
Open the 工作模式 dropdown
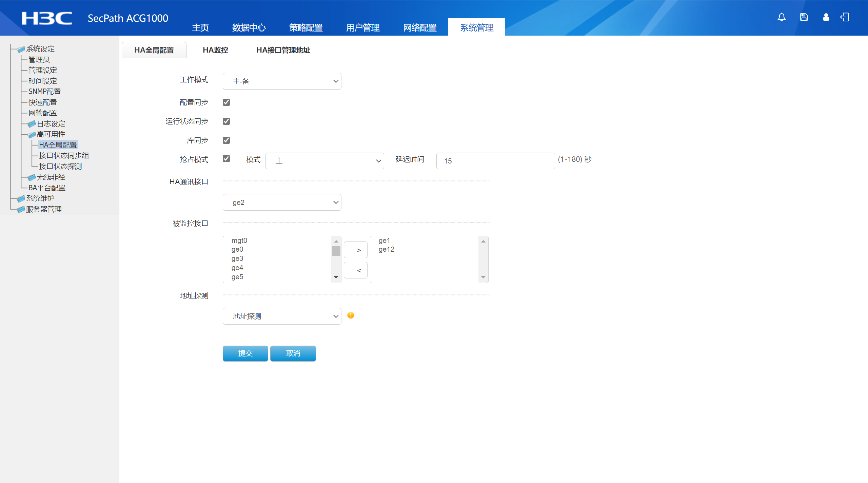click(x=282, y=81)
